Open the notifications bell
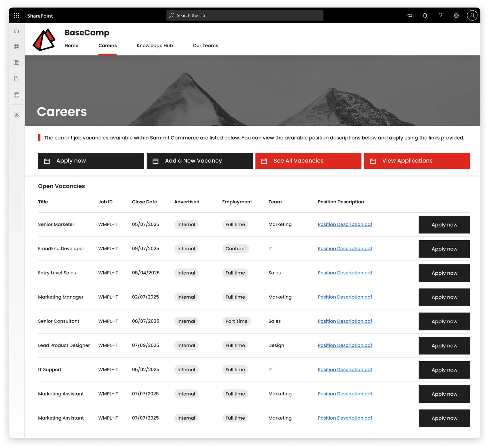The width and height of the screenshot is (489, 448). click(425, 16)
